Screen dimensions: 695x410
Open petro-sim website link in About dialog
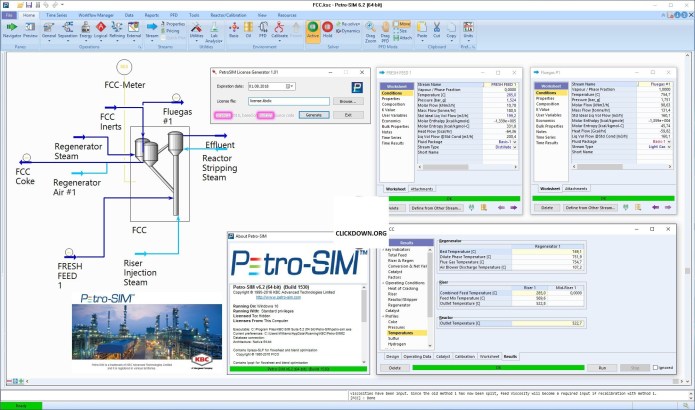tap(278, 297)
